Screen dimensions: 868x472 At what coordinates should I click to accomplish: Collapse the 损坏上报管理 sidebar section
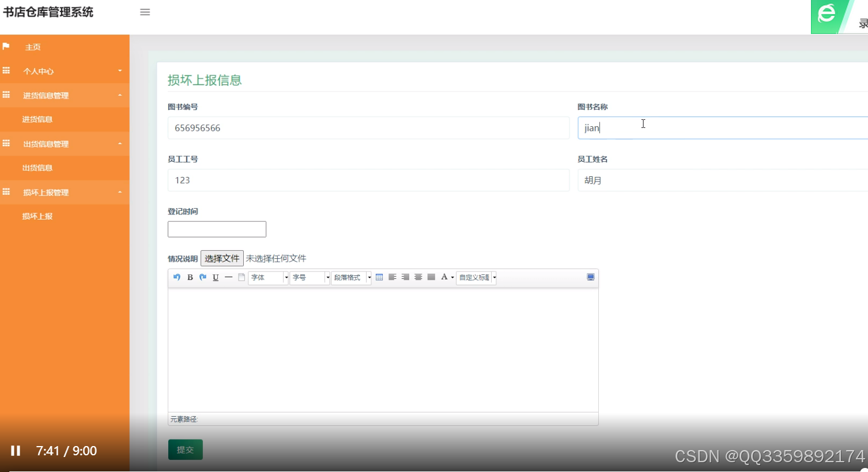click(65, 192)
